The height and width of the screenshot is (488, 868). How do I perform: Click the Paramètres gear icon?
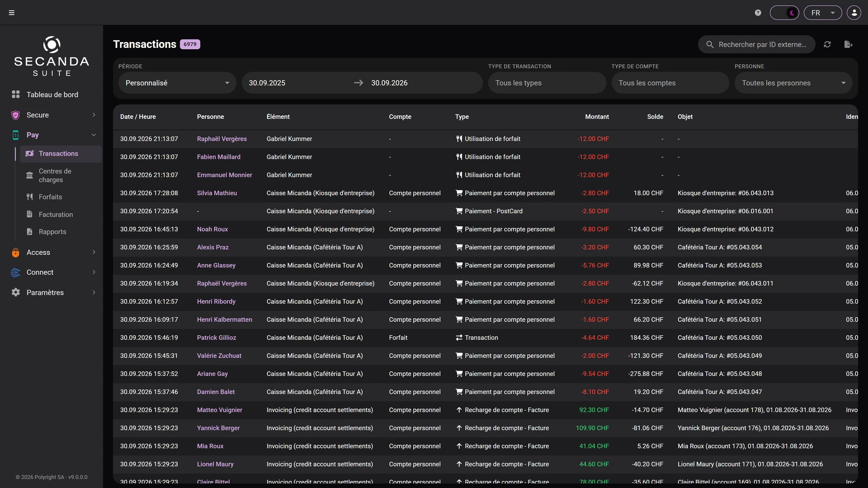[16, 292]
